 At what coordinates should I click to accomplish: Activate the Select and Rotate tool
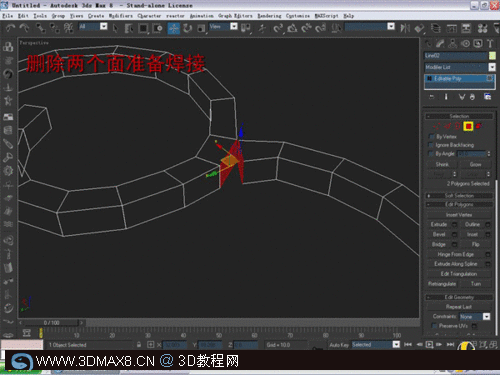(187, 29)
